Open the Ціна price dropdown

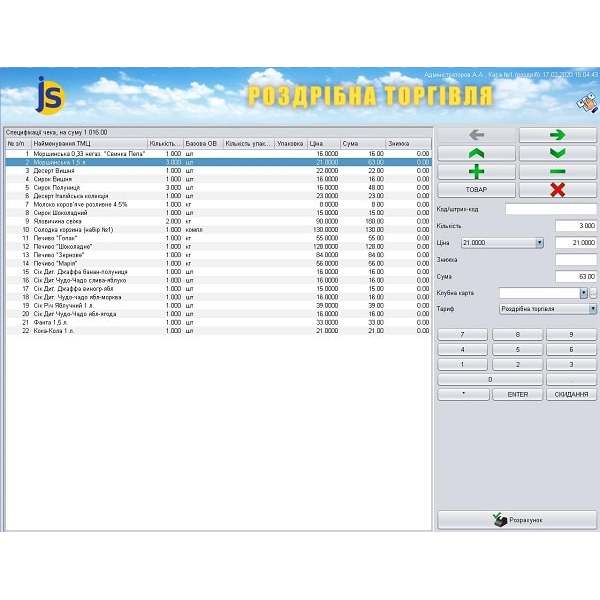539,243
